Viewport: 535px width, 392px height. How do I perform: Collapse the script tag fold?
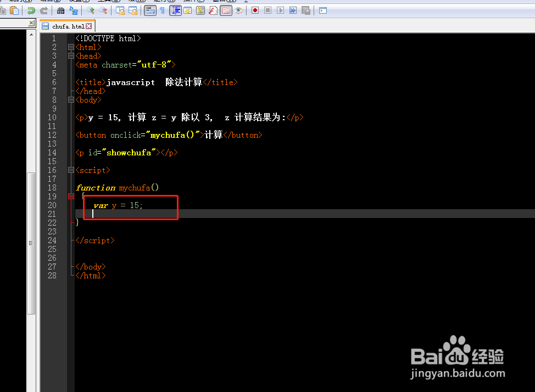pyautogui.click(x=71, y=170)
